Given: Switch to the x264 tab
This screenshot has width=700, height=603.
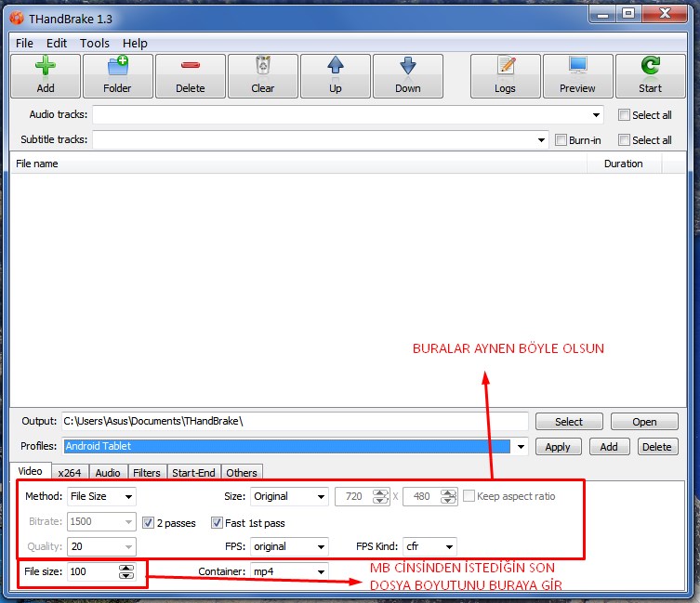Looking at the screenshot, I should pyautogui.click(x=70, y=473).
